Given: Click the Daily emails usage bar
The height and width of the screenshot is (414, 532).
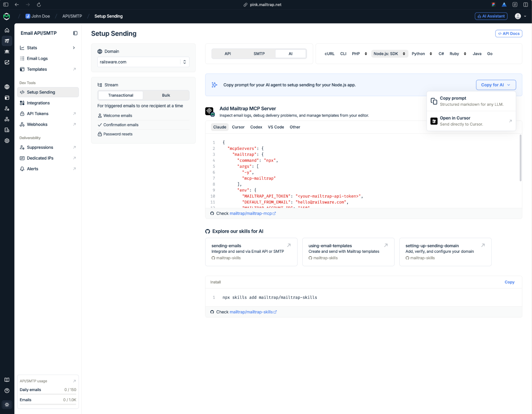Looking at the screenshot, I should (48, 394).
